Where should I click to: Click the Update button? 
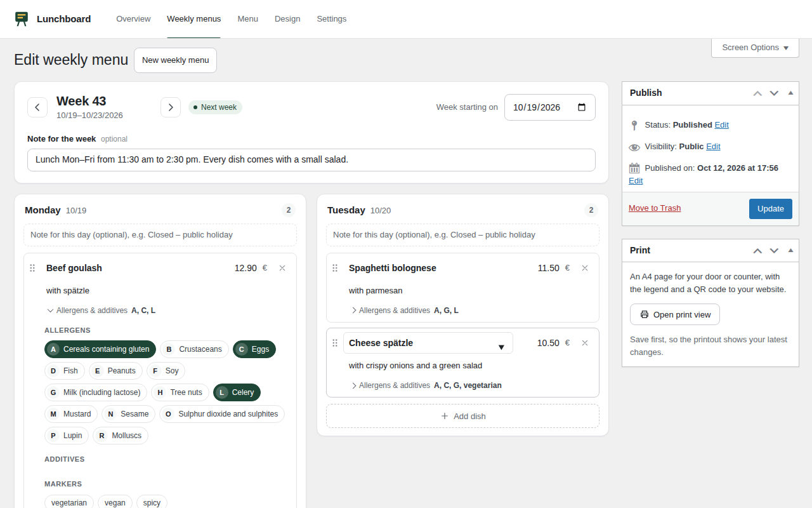[x=771, y=209]
